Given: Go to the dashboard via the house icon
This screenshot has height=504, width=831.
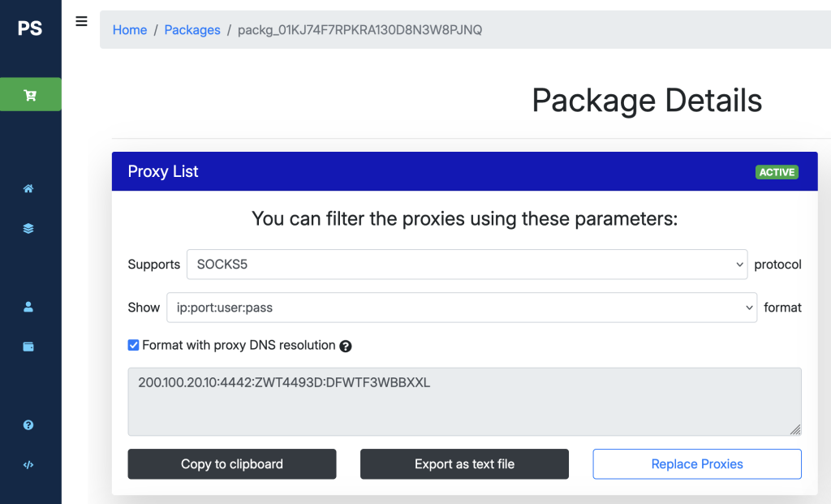Looking at the screenshot, I should tap(28, 189).
